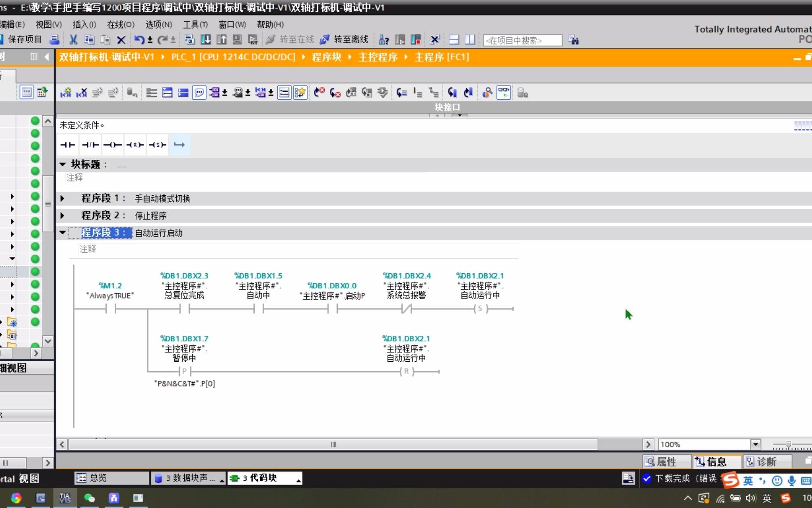Switch to the 属性 tab

point(666,462)
